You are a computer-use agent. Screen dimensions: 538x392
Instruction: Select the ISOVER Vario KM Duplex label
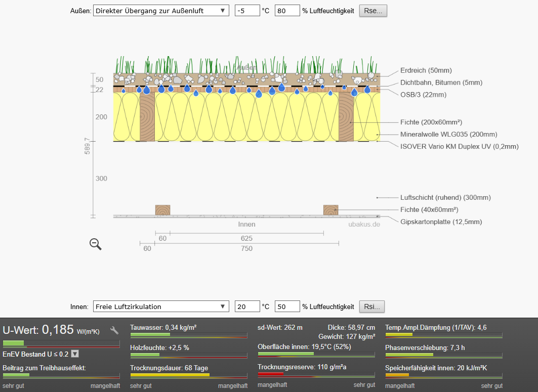tap(459, 146)
